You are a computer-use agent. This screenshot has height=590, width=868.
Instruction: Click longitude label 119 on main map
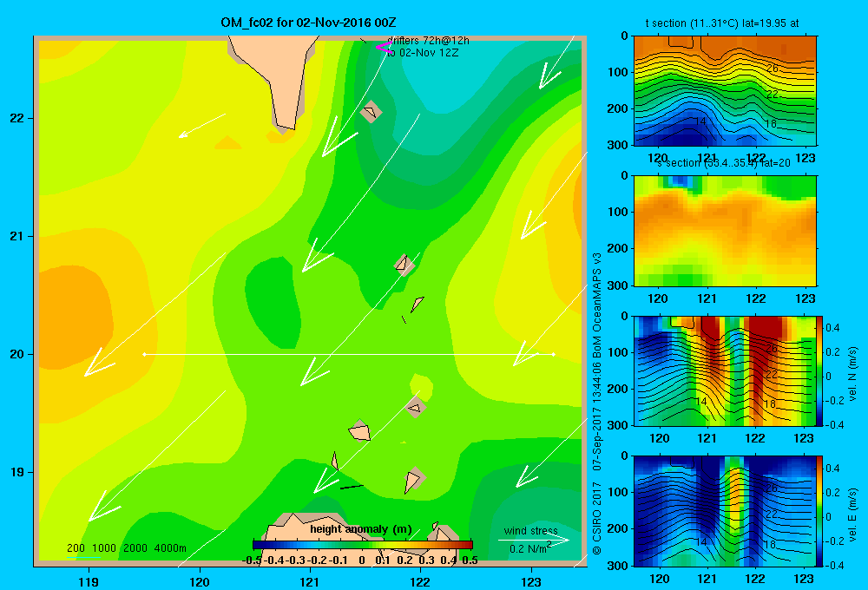[x=89, y=582]
